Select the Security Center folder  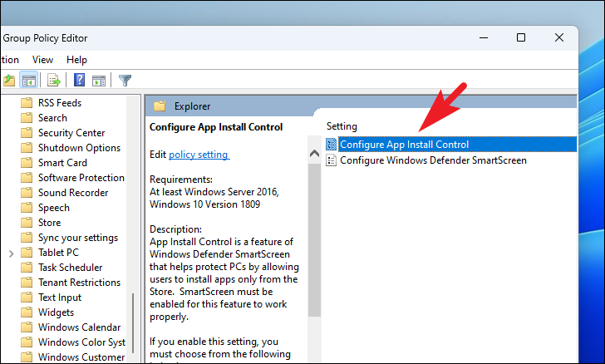[x=71, y=133]
